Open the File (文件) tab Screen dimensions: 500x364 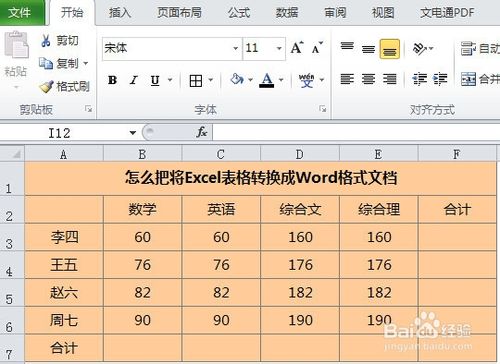click(x=22, y=13)
